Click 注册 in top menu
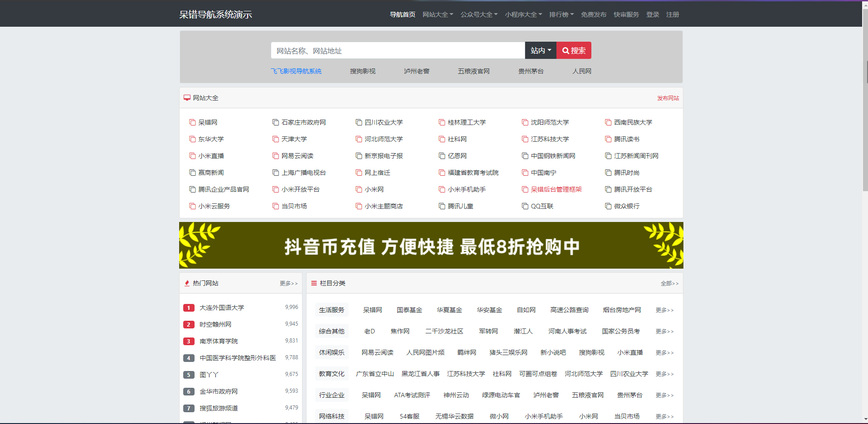The height and width of the screenshot is (424, 868). pyautogui.click(x=673, y=14)
